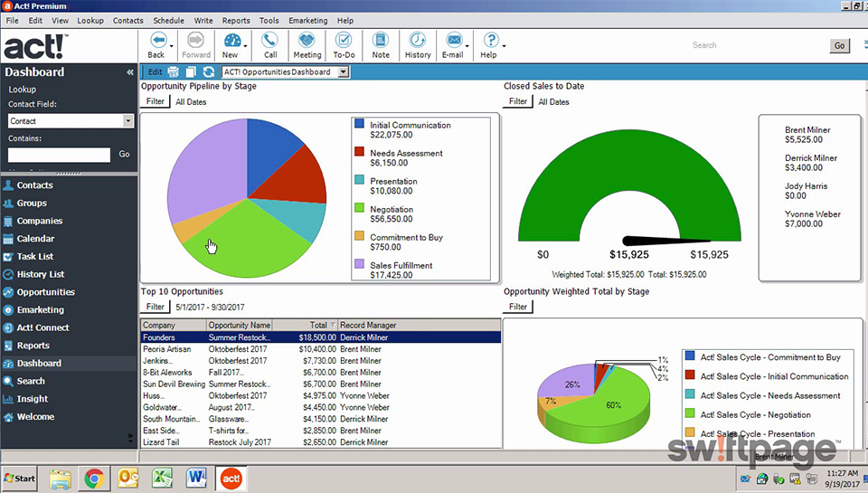Schedule a Meeting via handshake icon

click(x=307, y=41)
